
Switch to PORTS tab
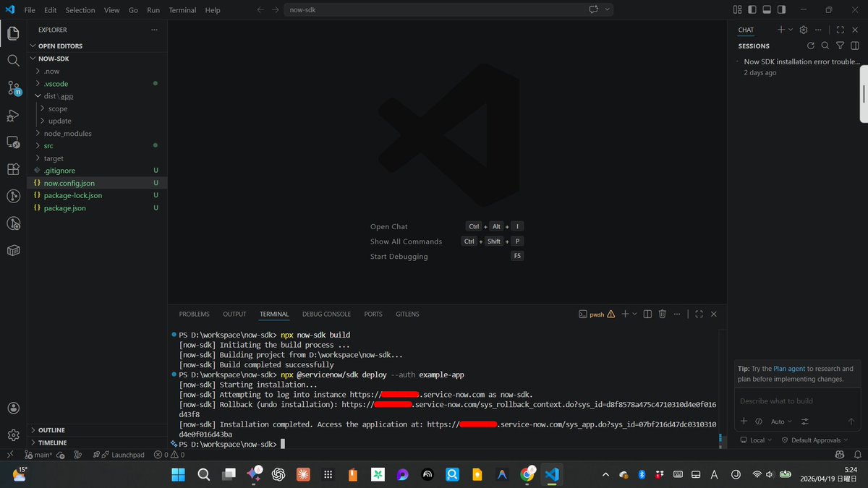373,314
